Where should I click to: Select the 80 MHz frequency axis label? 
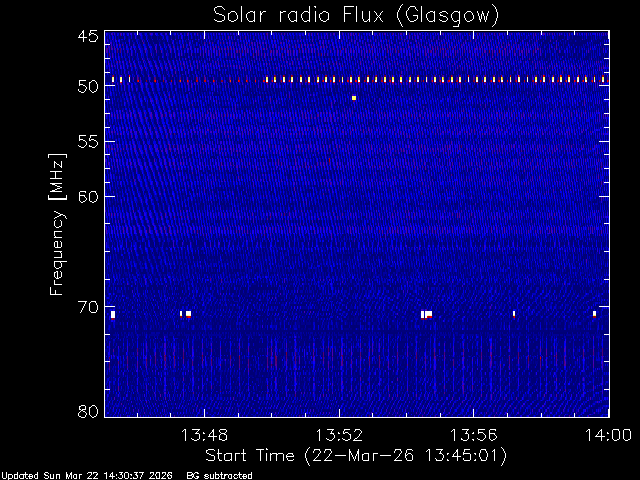pos(88,411)
